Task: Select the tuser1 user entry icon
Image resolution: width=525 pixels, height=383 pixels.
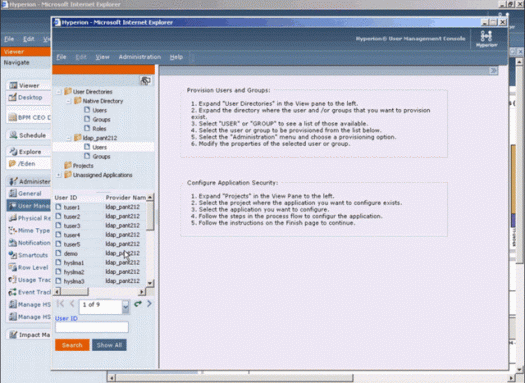Action: pos(59,207)
